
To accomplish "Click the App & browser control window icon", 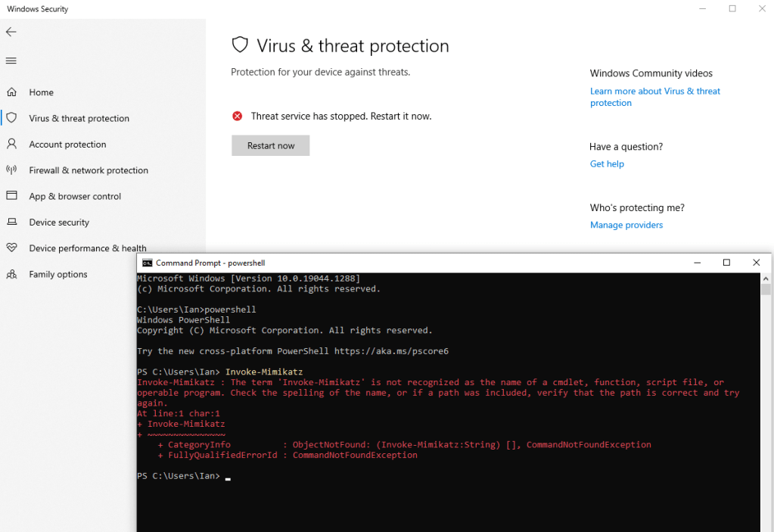I will click(11, 196).
